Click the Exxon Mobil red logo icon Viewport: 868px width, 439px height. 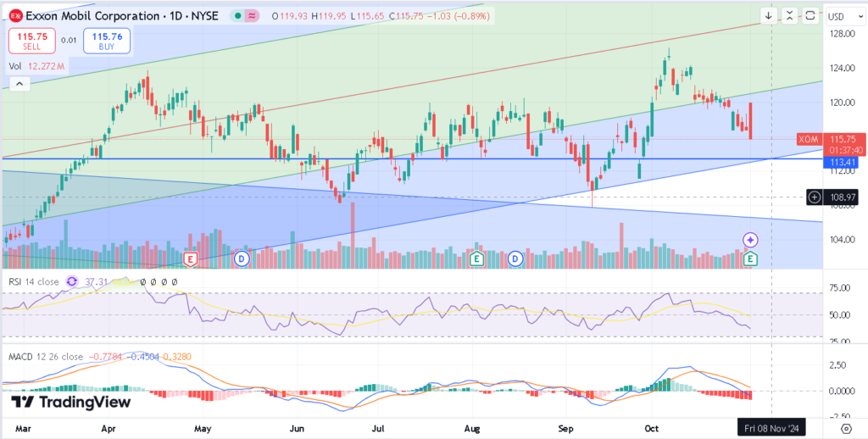17,16
